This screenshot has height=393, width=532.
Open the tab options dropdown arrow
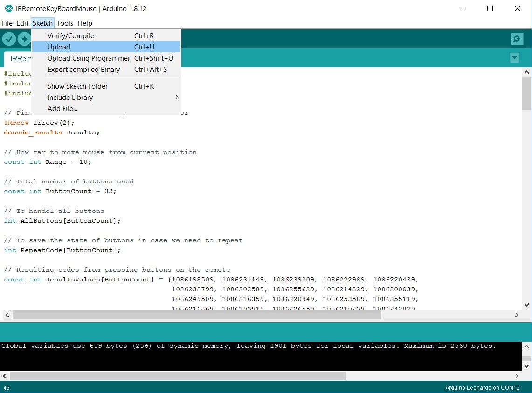pyautogui.click(x=514, y=58)
